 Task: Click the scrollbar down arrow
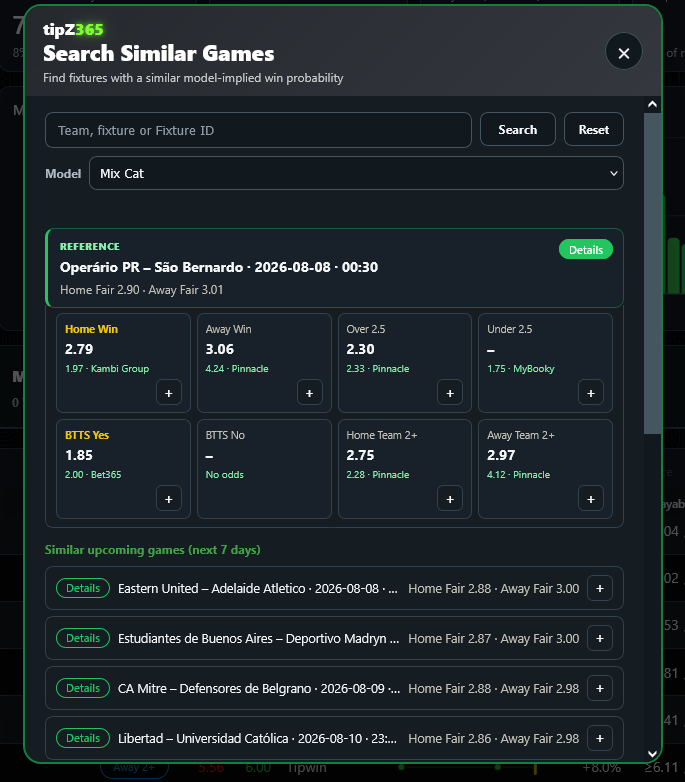(x=652, y=753)
